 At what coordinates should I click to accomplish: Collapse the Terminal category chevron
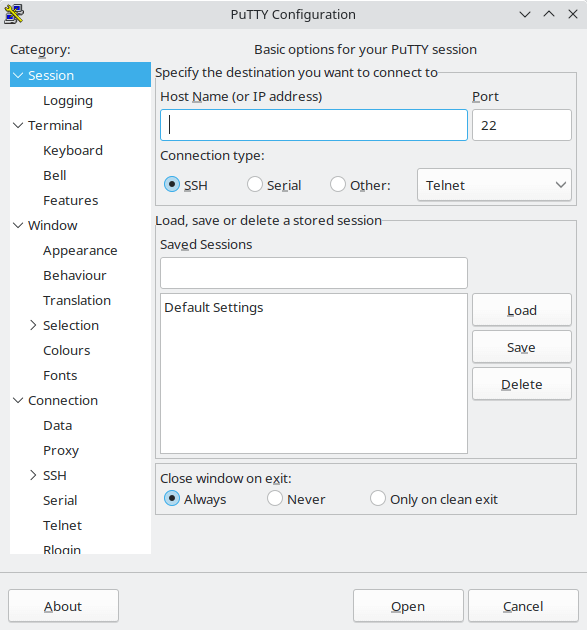[18, 125]
